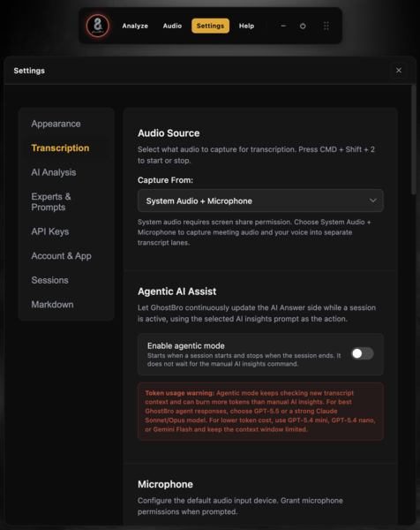Toggle Enable agentic mode switch

tap(363, 353)
